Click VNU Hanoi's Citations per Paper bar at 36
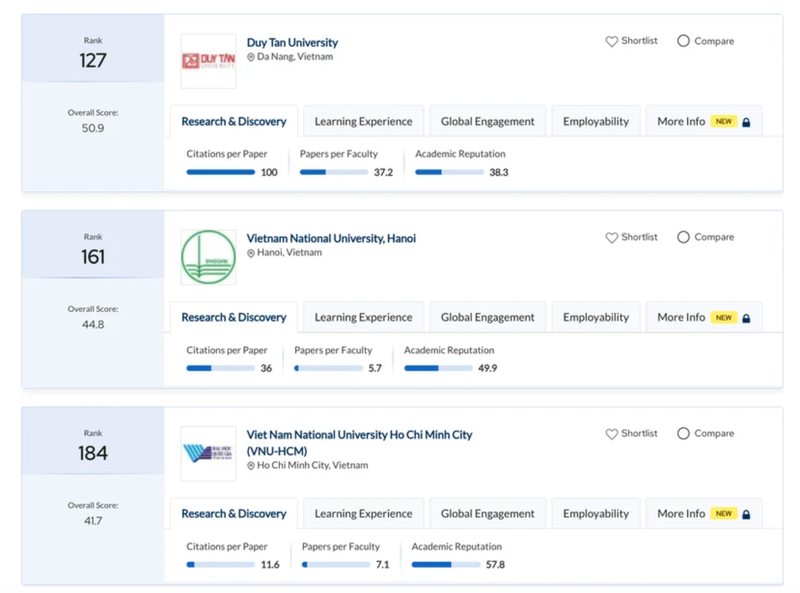 click(x=220, y=368)
